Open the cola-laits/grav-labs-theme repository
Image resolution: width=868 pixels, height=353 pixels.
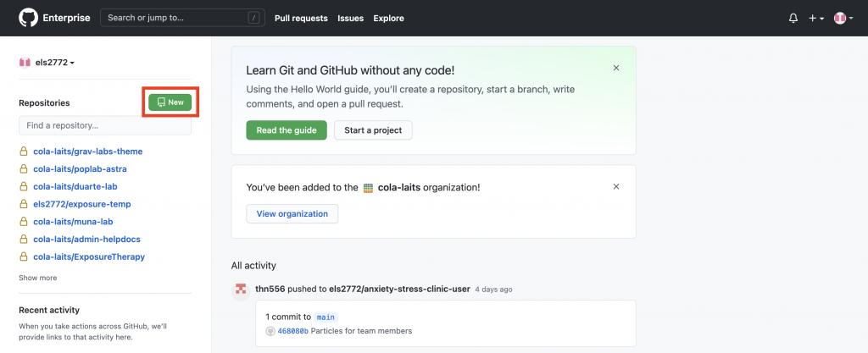pos(88,152)
